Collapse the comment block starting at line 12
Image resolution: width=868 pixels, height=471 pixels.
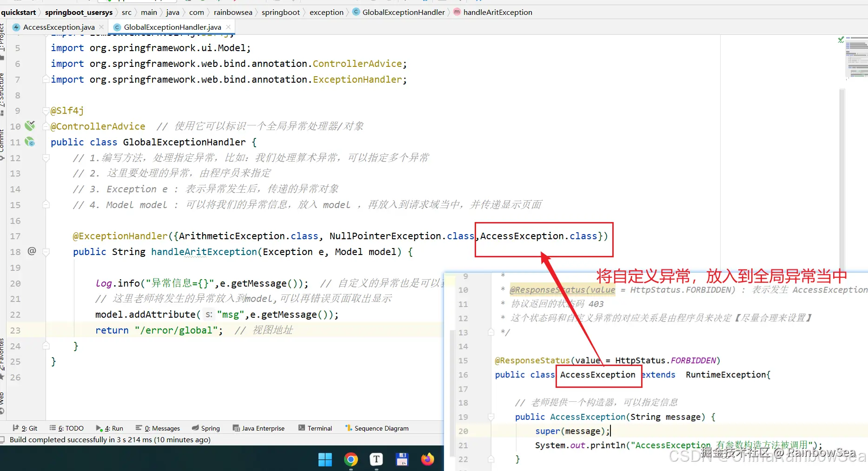pos(46,158)
